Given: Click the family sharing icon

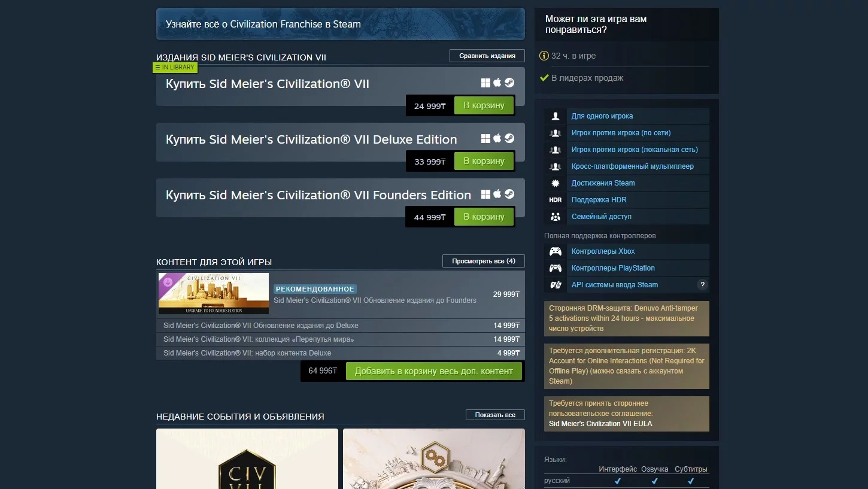Looking at the screenshot, I should pyautogui.click(x=556, y=217).
